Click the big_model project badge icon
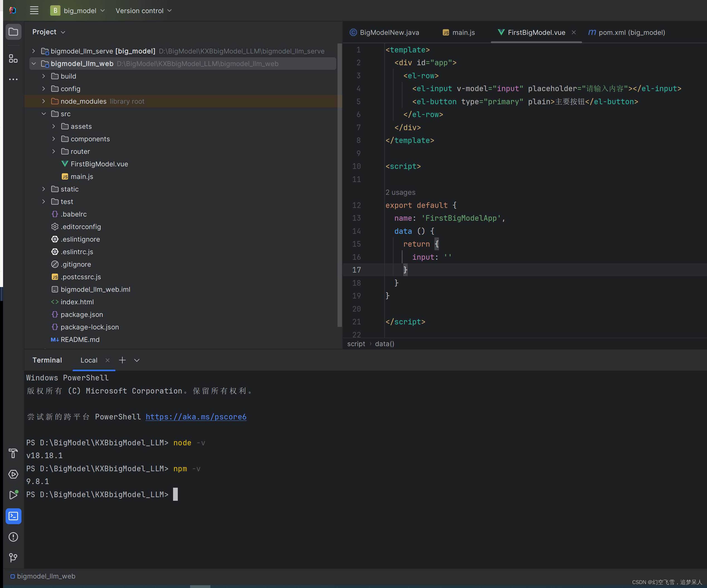Viewport: 707px width, 588px height. pos(55,10)
